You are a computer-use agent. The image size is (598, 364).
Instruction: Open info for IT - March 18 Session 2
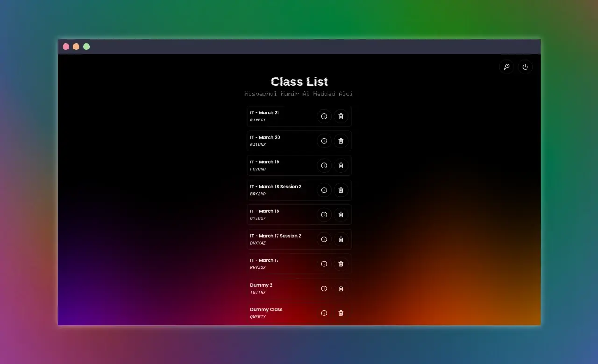(324, 190)
